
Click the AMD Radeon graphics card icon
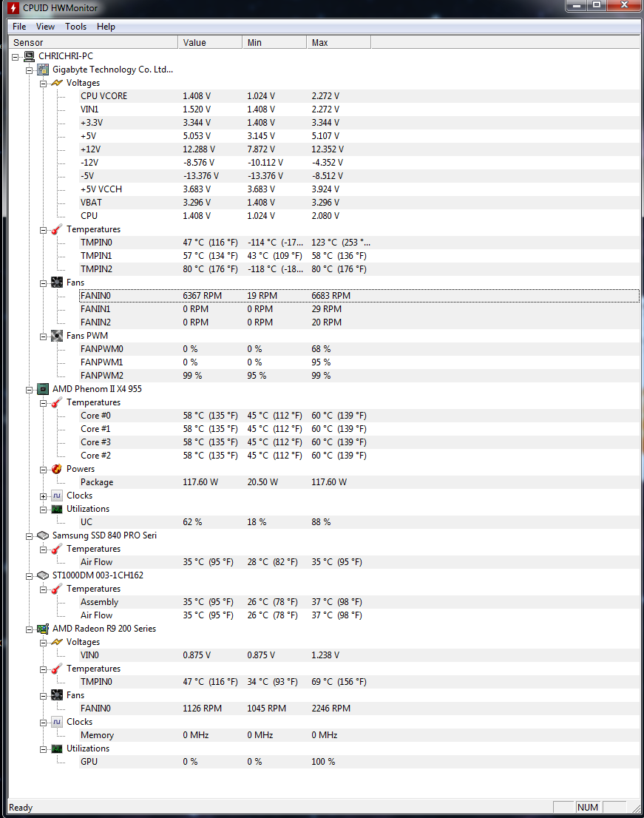pyautogui.click(x=44, y=629)
